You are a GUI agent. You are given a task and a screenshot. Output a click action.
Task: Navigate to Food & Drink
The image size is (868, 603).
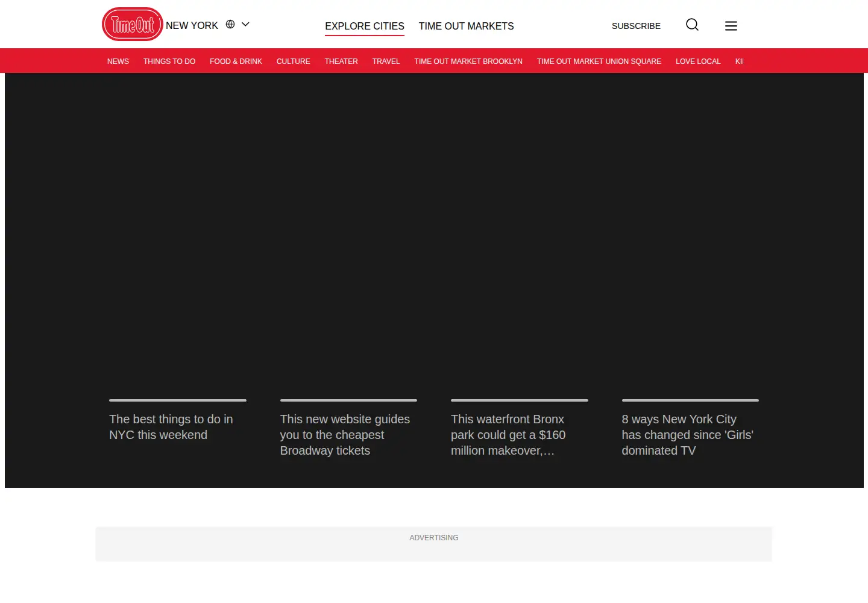click(236, 62)
